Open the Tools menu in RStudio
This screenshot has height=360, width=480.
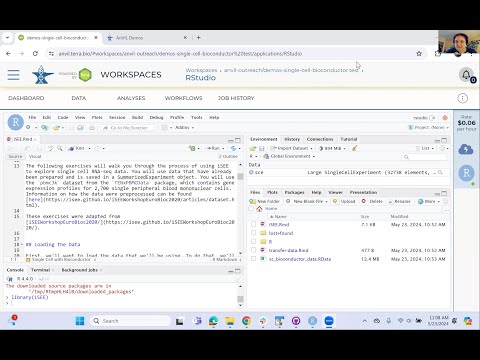pyautogui.click(x=197, y=117)
